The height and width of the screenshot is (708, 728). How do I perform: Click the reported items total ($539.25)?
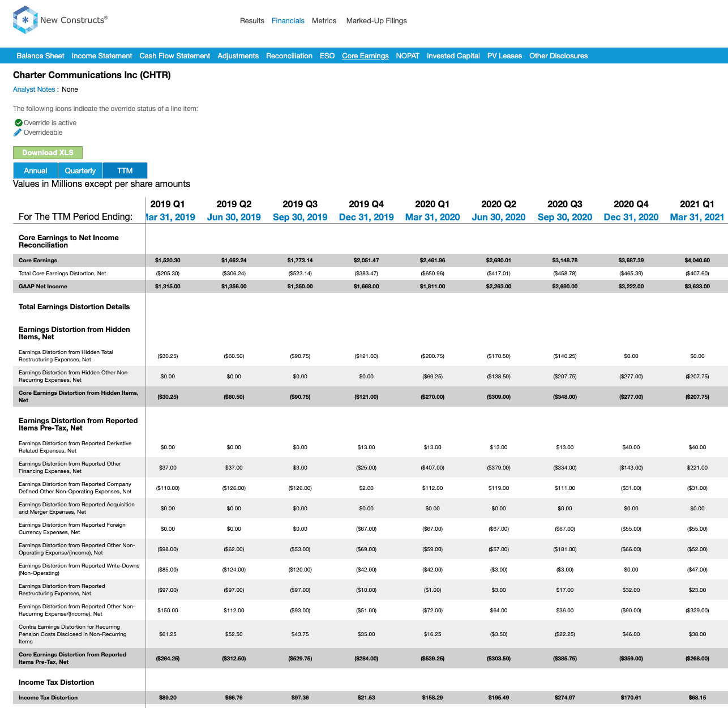[432, 659]
